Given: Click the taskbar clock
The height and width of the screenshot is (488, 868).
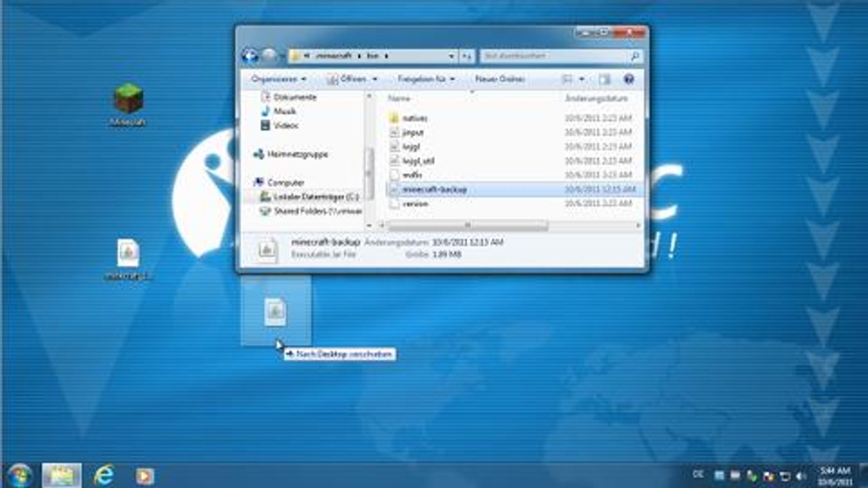Looking at the screenshot, I should coord(834,476).
